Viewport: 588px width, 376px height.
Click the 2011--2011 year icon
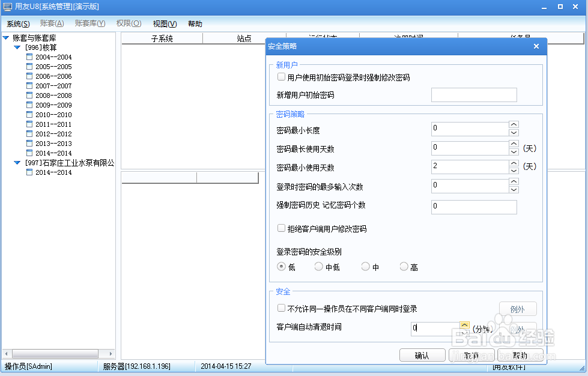click(29, 124)
